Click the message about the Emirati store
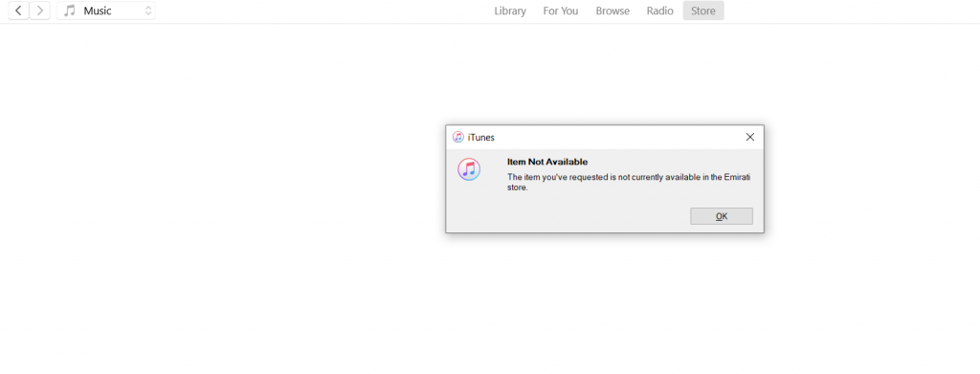980x374 pixels. [629, 183]
